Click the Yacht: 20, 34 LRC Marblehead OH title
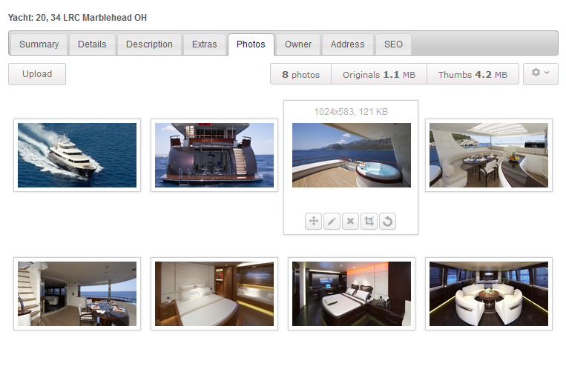This screenshot has width=566, height=392. point(77,18)
